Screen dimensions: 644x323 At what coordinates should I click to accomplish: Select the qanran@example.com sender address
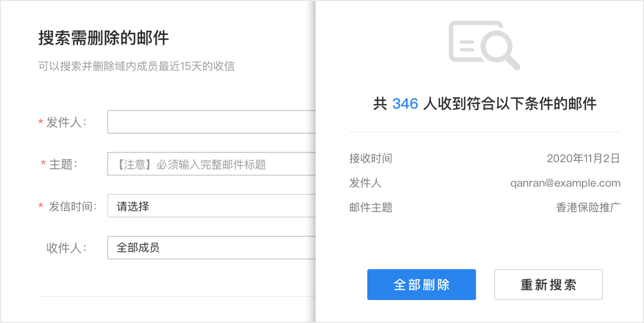(565, 183)
